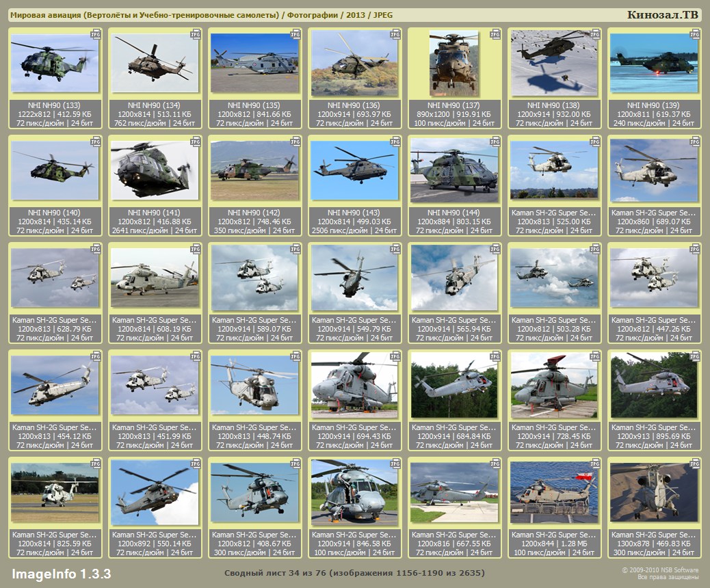
Task: Click the 'NHI NH90 (134)' file name
Action: pyautogui.click(x=154, y=105)
